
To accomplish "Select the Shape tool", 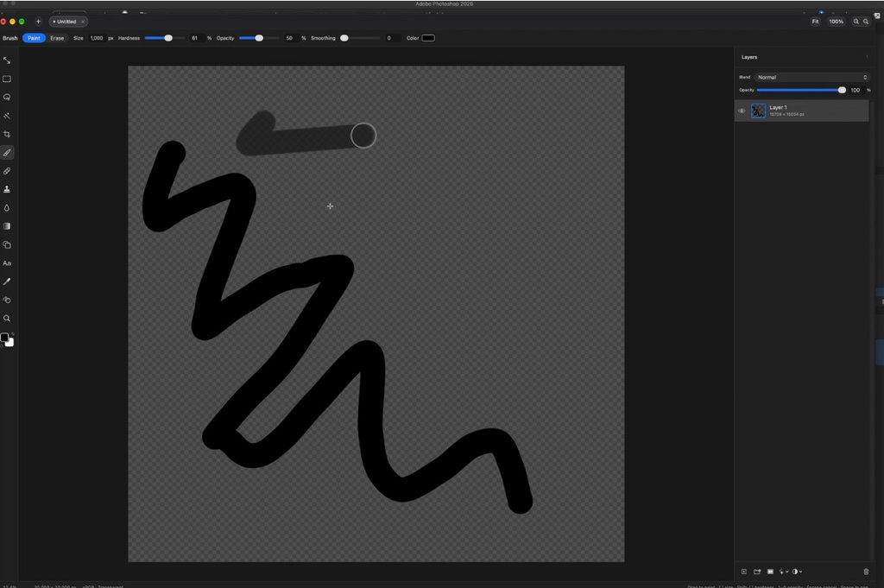I will pyautogui.click(x=7, y=244).
